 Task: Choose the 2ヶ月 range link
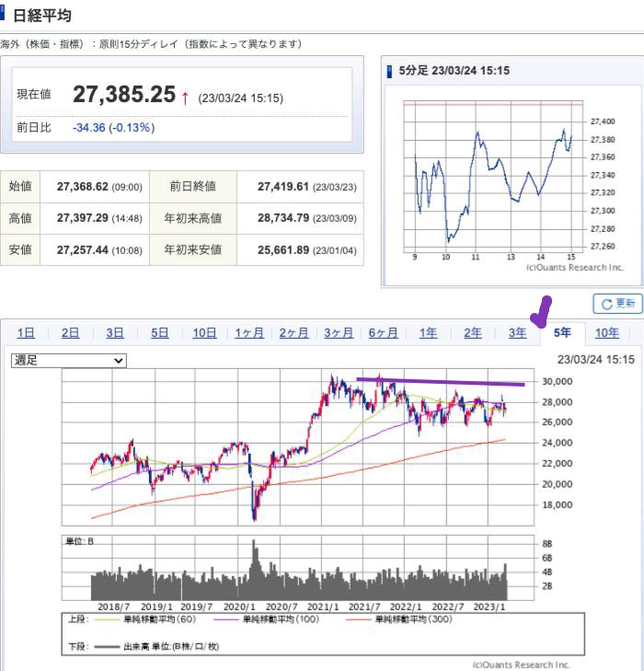click(293, 332)
